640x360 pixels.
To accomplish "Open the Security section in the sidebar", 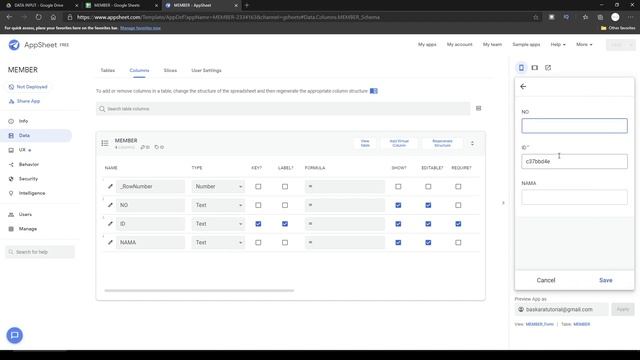I will pos(28,179).
